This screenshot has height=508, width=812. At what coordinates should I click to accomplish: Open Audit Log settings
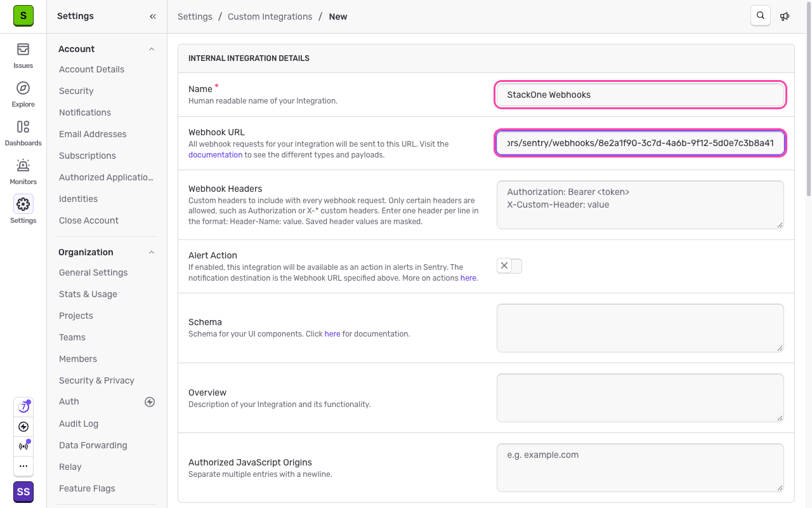[79, 424]
